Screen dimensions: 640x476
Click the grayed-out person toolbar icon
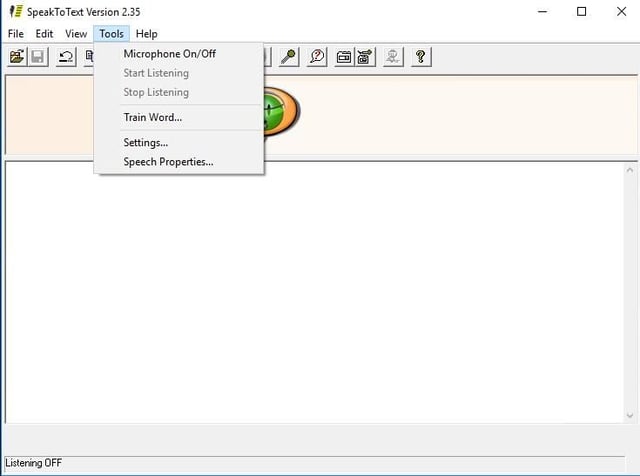coord(393,57)
